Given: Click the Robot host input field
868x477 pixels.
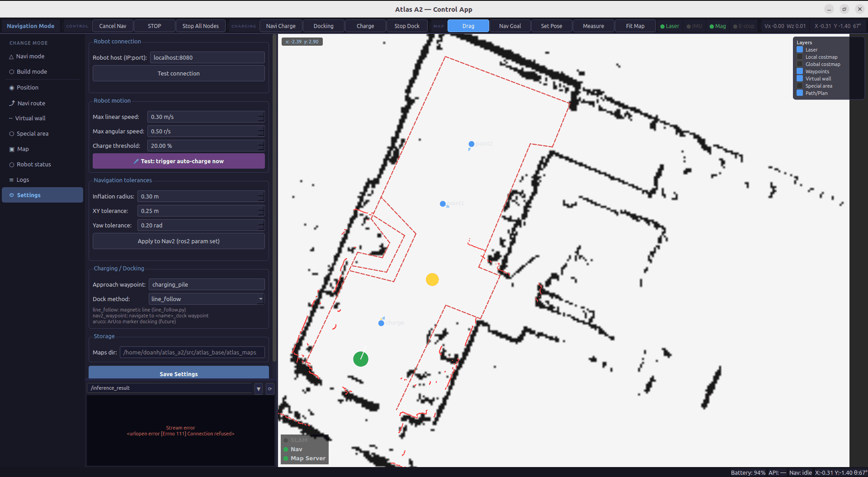Looking at the screenshot, I should (207, 58).
